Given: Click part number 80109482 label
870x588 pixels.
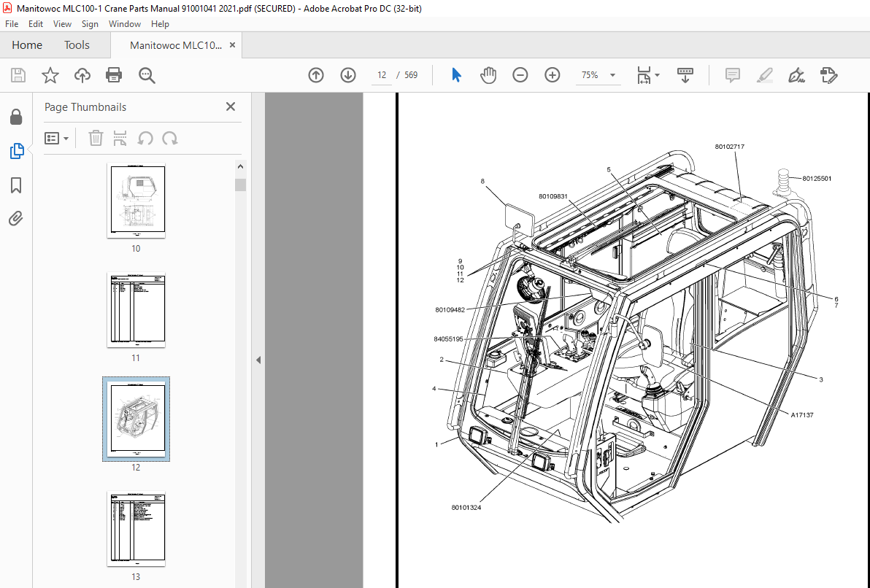Looking at the screenshot, I should click(450, 310).
